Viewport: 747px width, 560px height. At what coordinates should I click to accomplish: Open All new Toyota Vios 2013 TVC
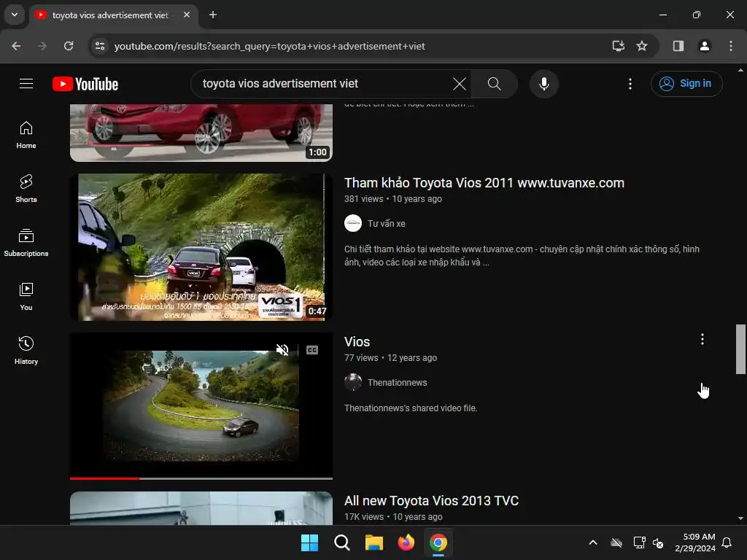(431, 501)
